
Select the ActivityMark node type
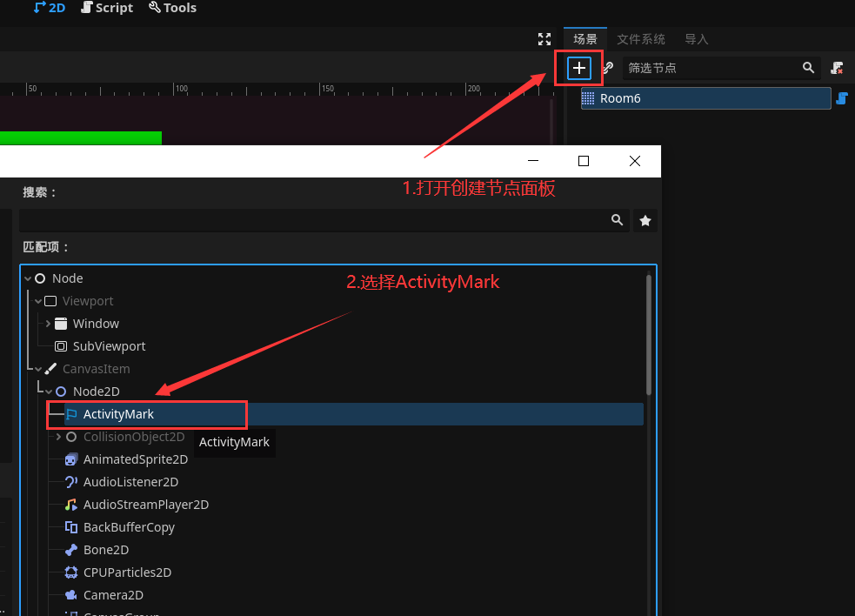click(x=354, y=414)
